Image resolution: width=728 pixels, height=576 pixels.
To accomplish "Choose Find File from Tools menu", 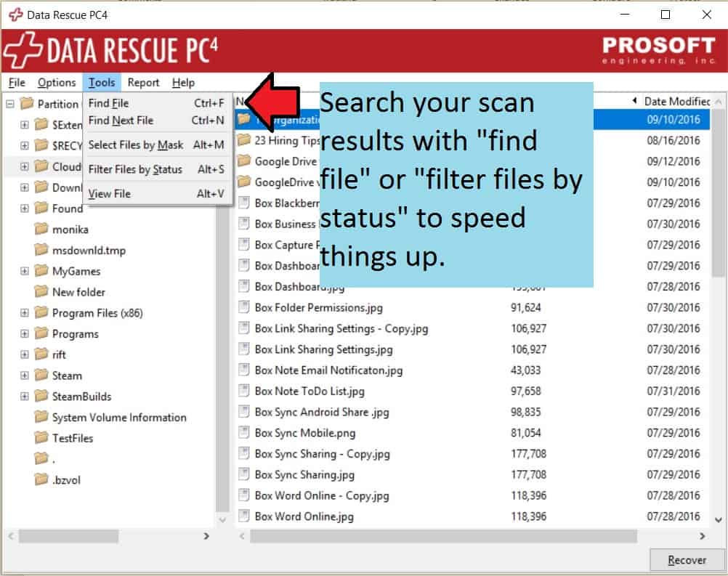I will pyautogui.click(x=156, y=103).
